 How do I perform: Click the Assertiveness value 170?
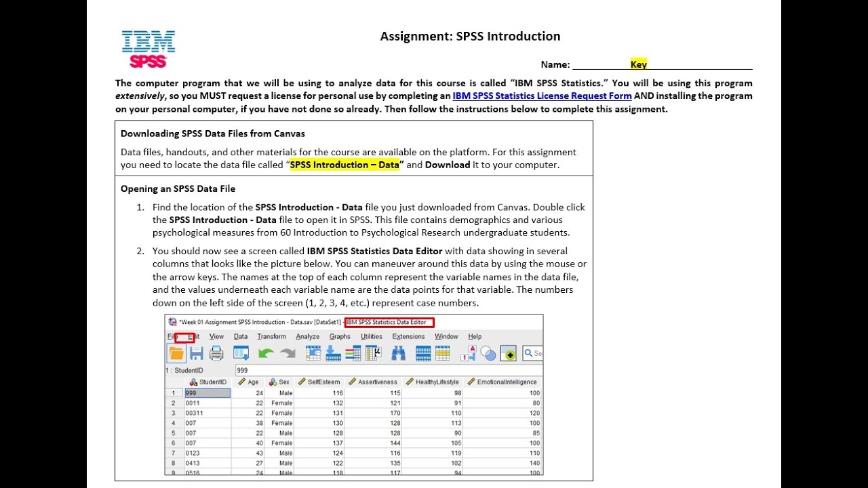click(x=374, y=413)
